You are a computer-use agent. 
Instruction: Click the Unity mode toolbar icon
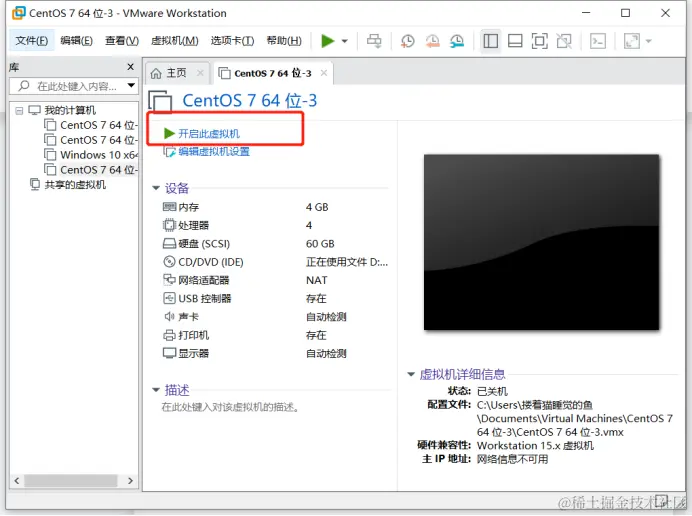(564, 41)
